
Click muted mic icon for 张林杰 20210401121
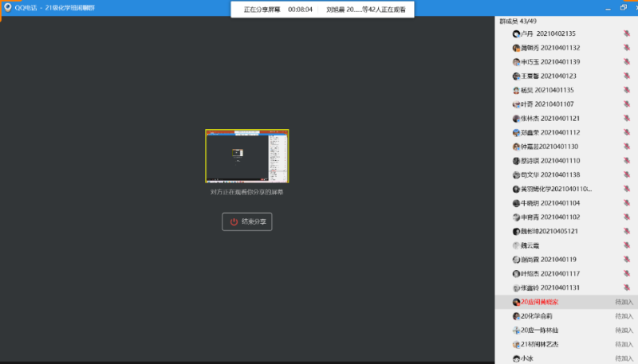coord(627,118)
